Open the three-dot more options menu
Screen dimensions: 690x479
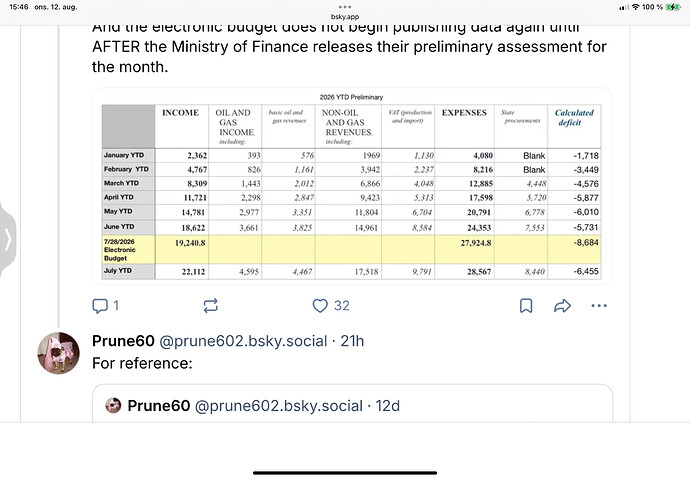[599, 306]
